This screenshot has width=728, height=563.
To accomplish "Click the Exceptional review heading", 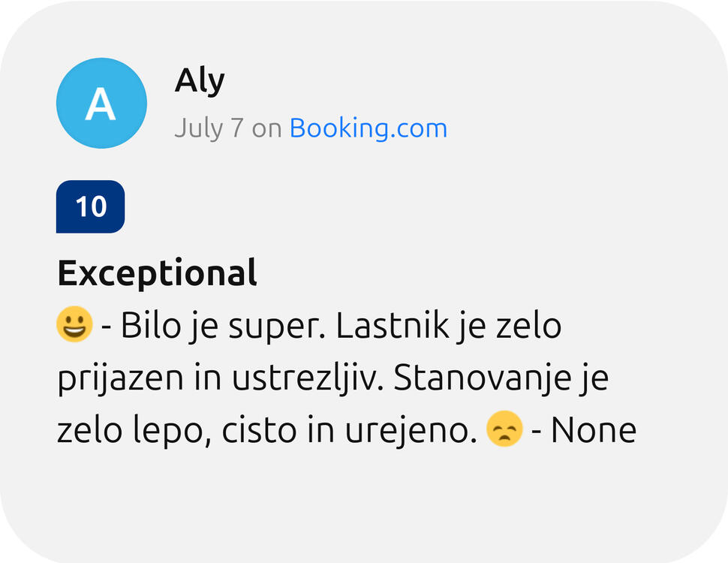I will (x=157, y=273).
